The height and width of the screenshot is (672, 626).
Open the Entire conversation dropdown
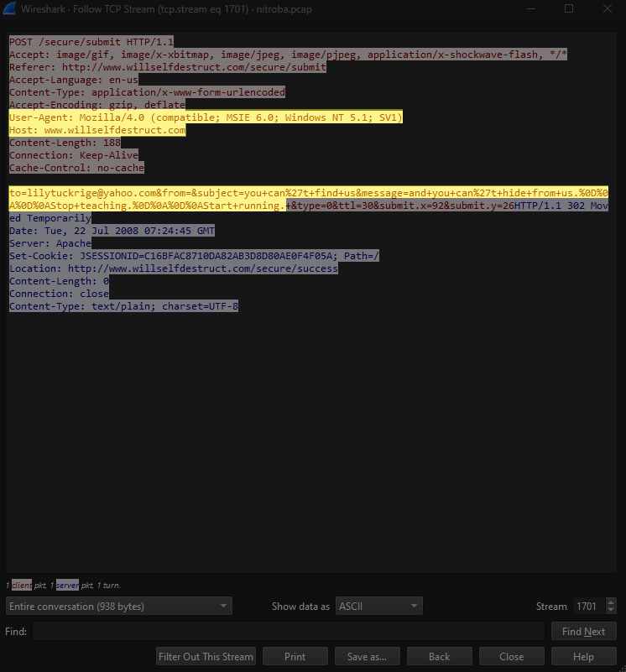click(x=118, y=606)
